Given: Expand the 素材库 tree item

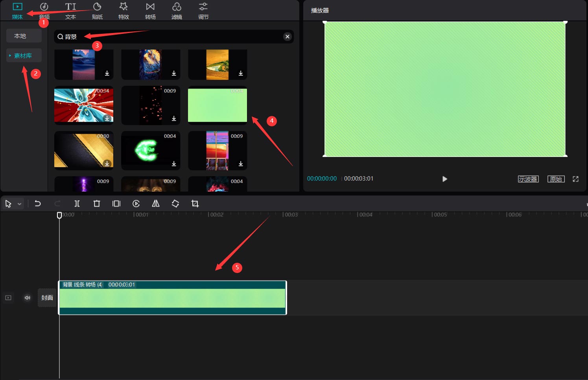Looking at the screenshot, I should [11, 55].
